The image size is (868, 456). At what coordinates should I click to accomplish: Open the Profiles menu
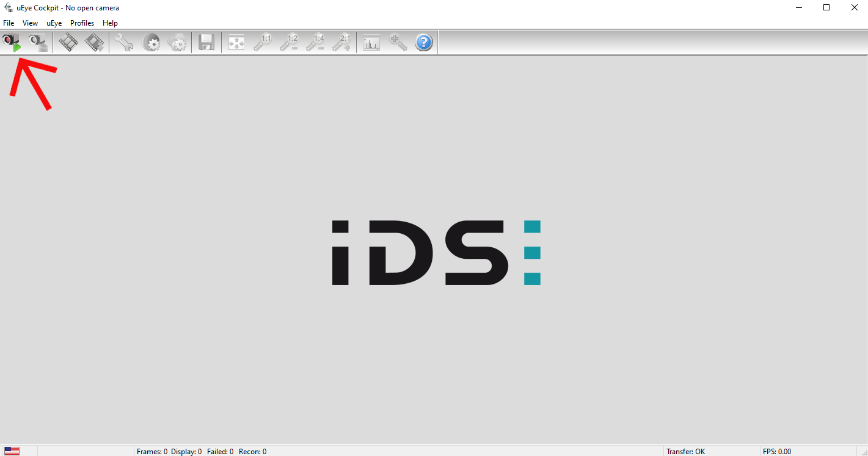coord(82,23)
